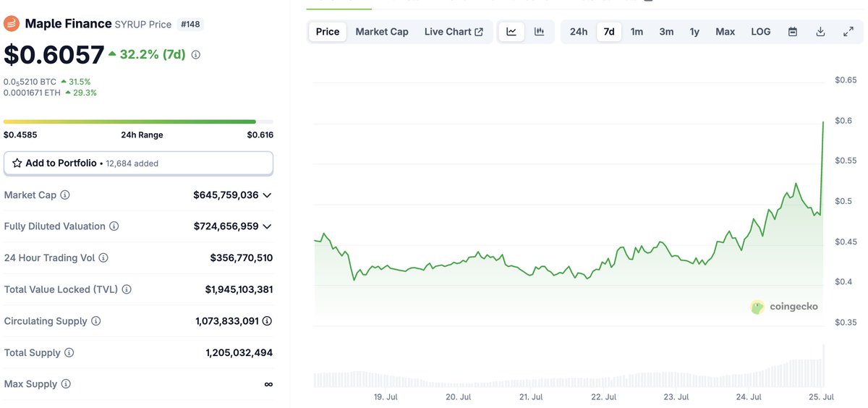
Task: Click the Maple Finance logo icon
Action: [11, 24]
